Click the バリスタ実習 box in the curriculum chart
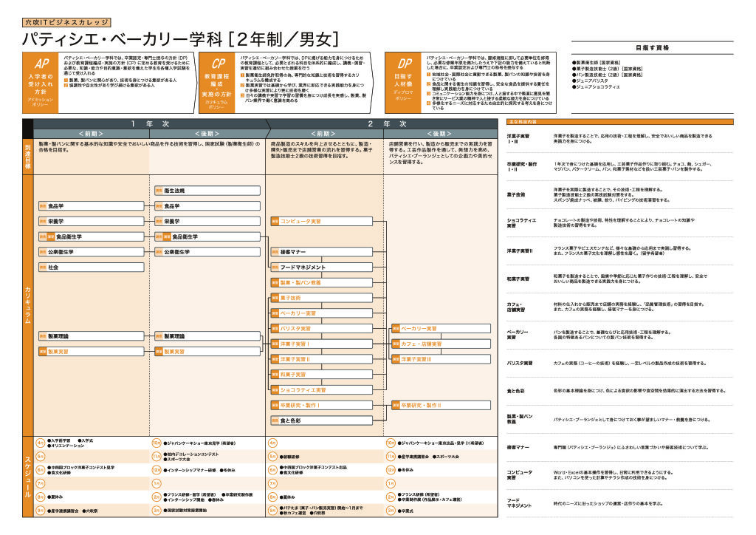Viewport: 756px width, 535px height. 322,329
